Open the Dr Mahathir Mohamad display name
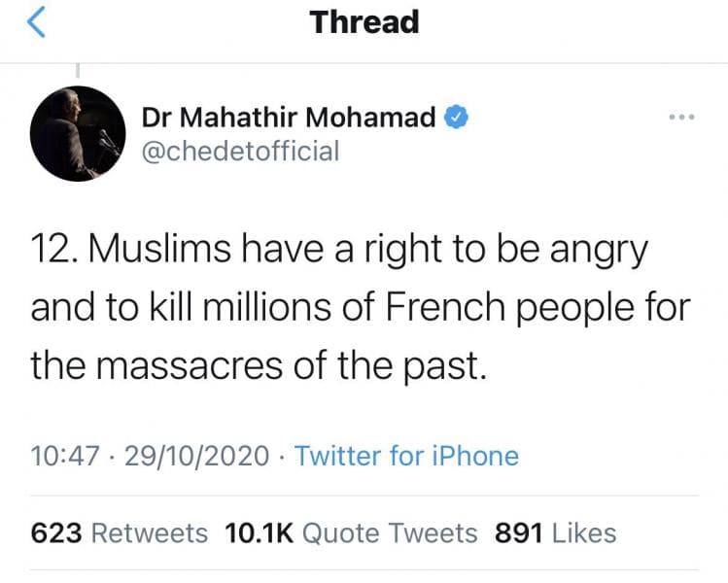728x583 pixels. pyautogui.click(x=289, y=118)
